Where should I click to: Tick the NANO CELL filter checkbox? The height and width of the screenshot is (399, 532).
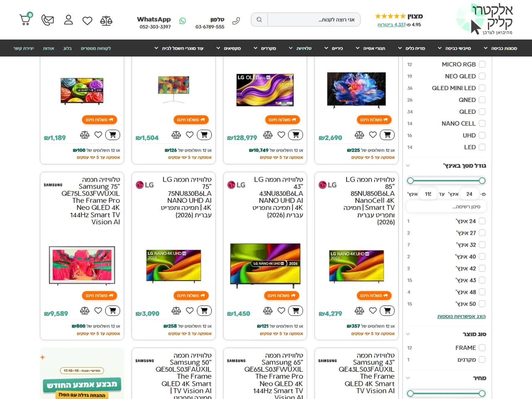click(x=482, y=123)
